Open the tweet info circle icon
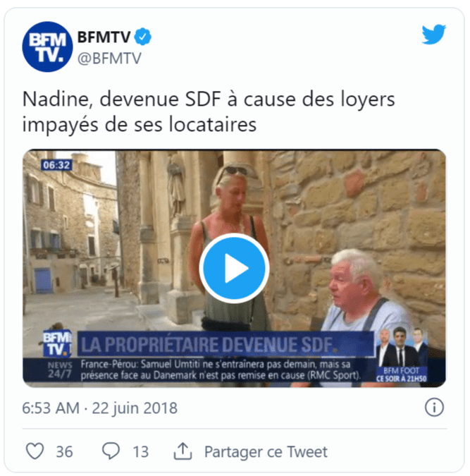Screen dimensions: 470x476 coord(434,408)
